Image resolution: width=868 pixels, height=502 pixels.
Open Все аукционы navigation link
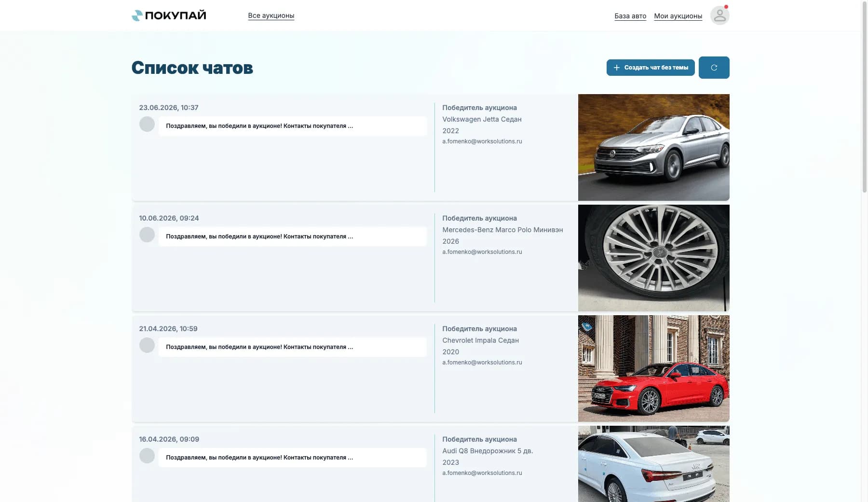tap(271, 15)
